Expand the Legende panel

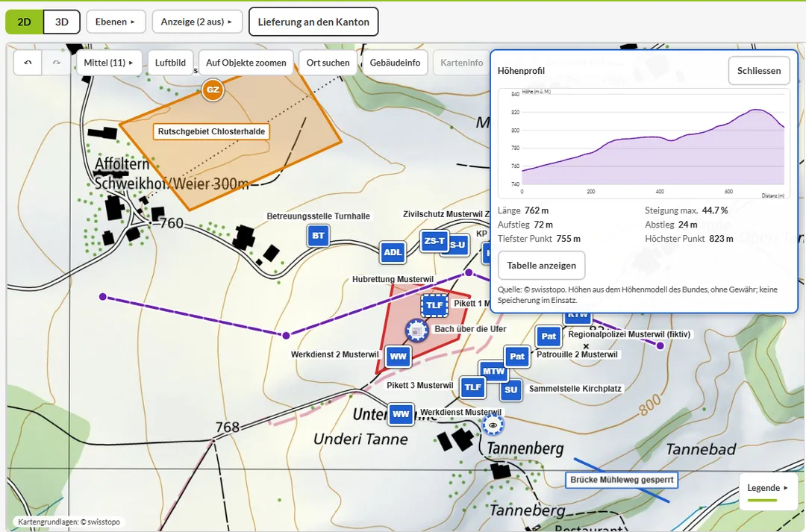click(x=768, y=489)
